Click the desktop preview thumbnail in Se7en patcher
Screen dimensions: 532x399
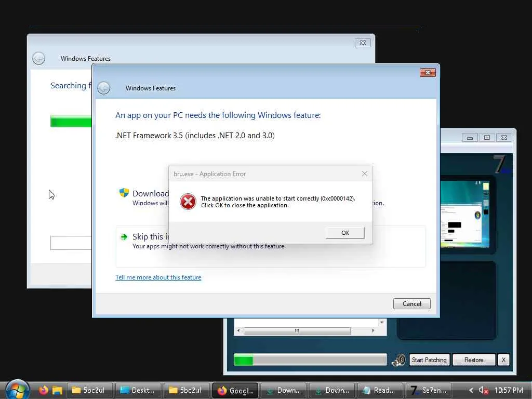(465, 214)
